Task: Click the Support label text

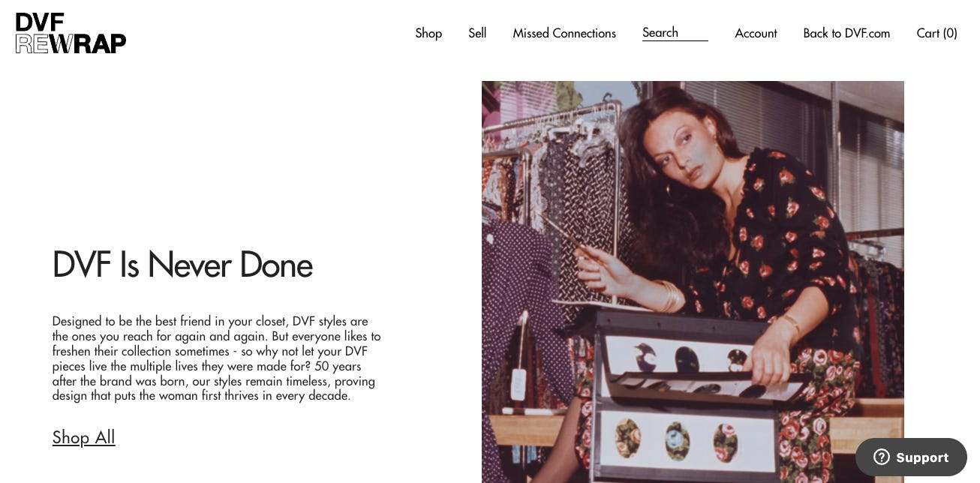Action: (x=922, y=457)
